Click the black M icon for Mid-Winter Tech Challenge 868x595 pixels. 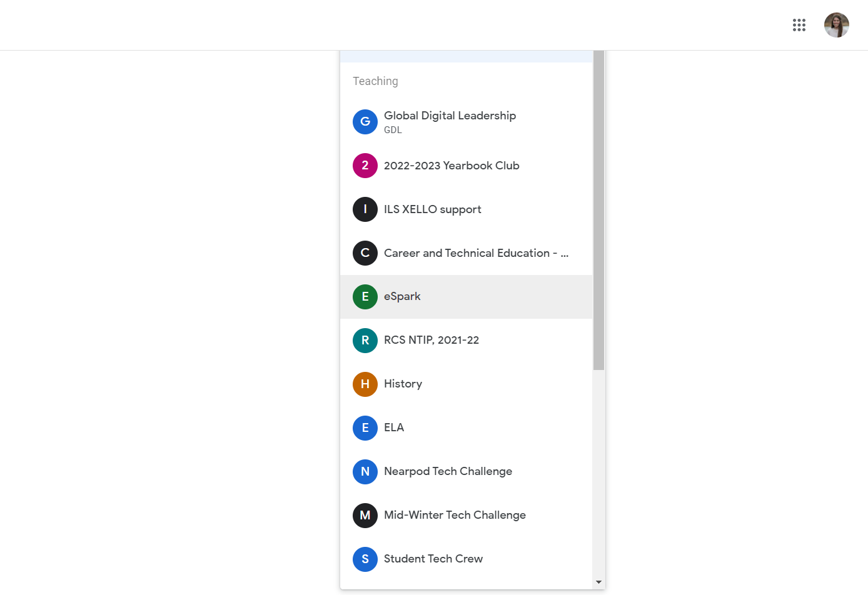365,516
